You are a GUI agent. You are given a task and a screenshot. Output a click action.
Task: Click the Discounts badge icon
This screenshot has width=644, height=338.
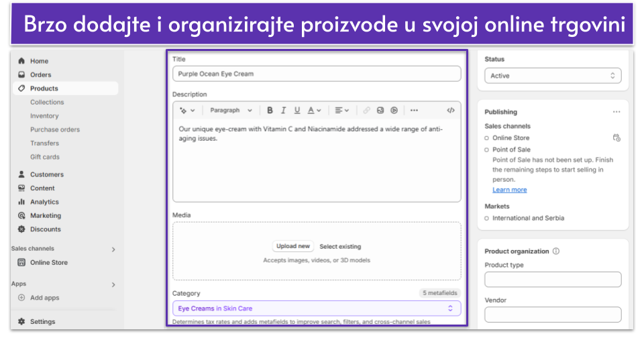pyautogui.click(x=21, y=229)
